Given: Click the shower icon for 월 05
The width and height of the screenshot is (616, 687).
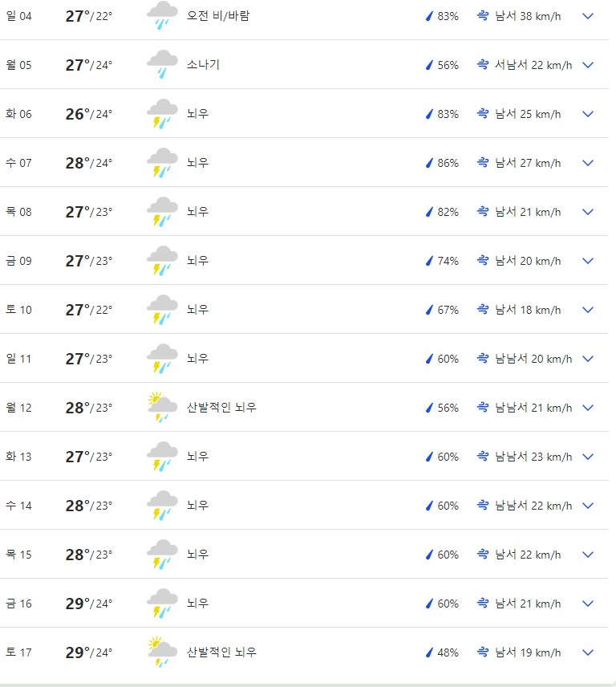Looking at the screenshot, I should pos(162,65).
